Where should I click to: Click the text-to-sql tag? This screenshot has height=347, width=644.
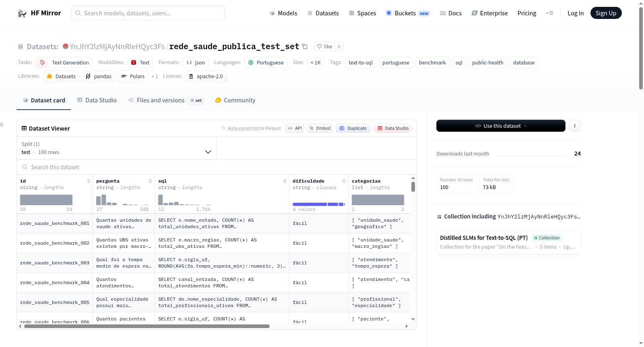(x=361, y=63)
